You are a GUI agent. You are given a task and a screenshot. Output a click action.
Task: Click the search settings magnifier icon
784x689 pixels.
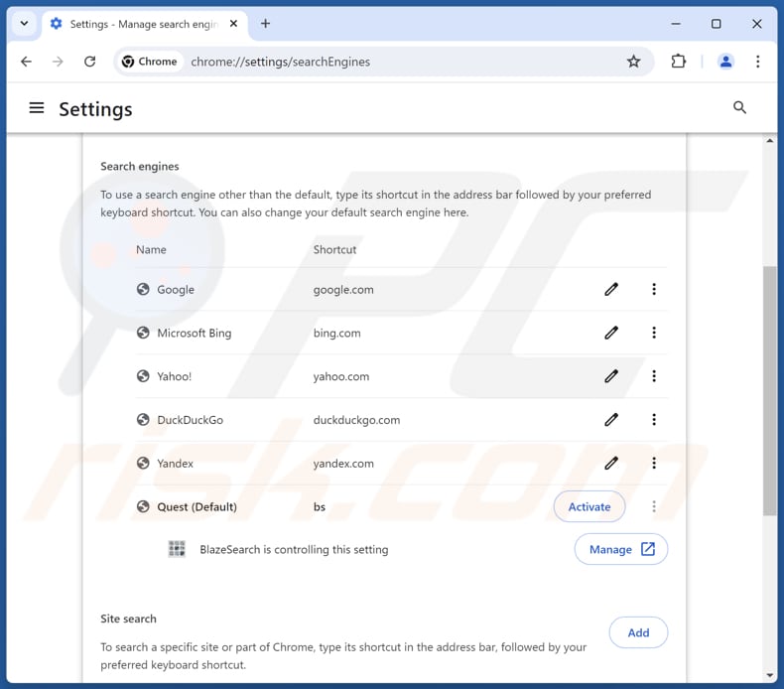(739, 107)
